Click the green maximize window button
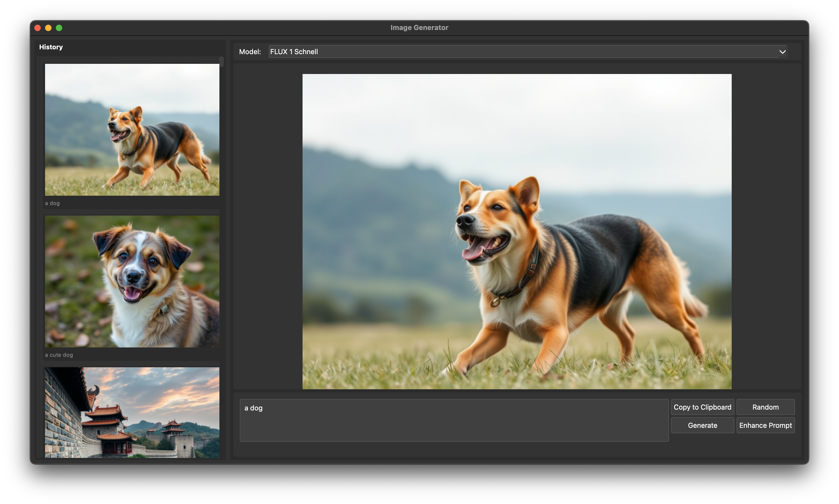839x504 pixels. [x=59, y=28]
